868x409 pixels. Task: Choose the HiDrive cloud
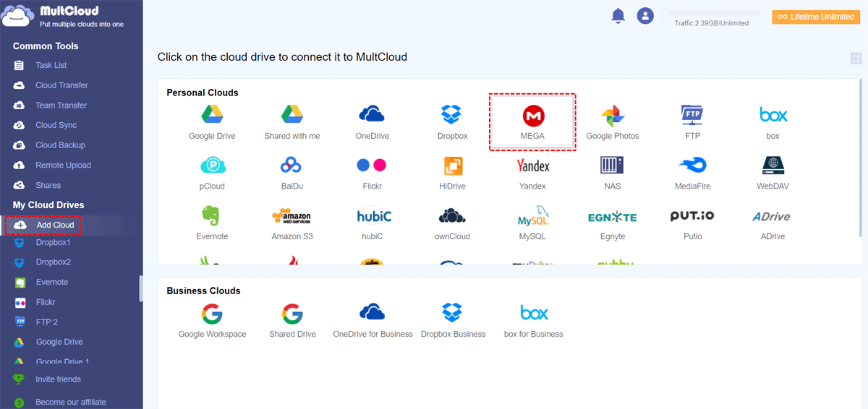pos(452,172)
